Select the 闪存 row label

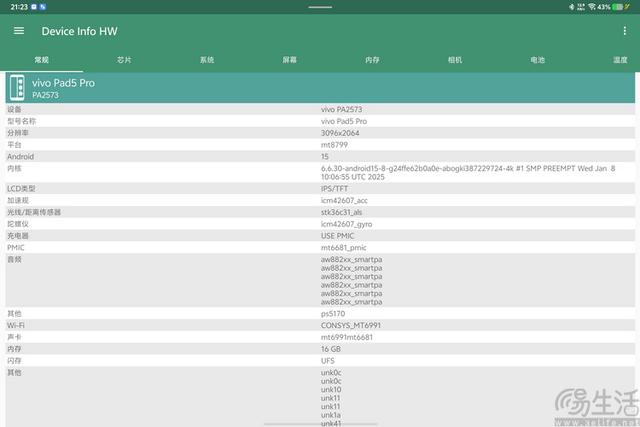click(x=14, y=361)
